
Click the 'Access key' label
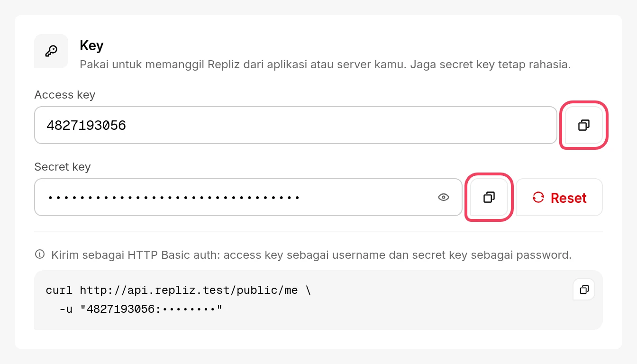pos(65,95)
